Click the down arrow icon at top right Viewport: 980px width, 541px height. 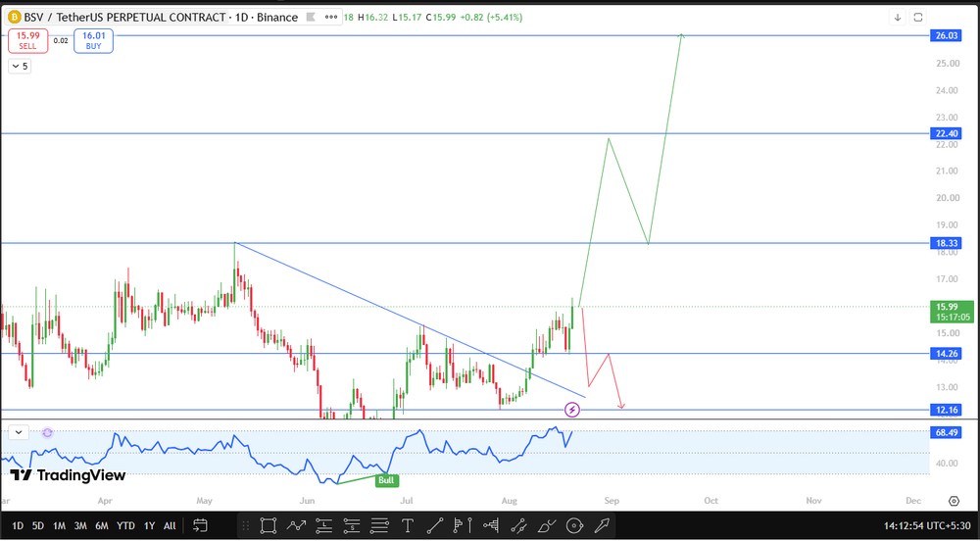pyautogui.click(x=898, y=17)
